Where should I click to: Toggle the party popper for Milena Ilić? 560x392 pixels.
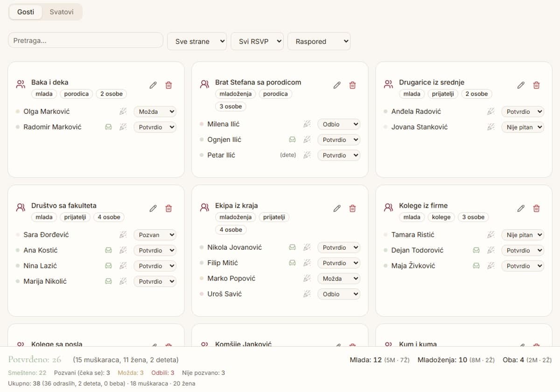(x=307, y=124)
